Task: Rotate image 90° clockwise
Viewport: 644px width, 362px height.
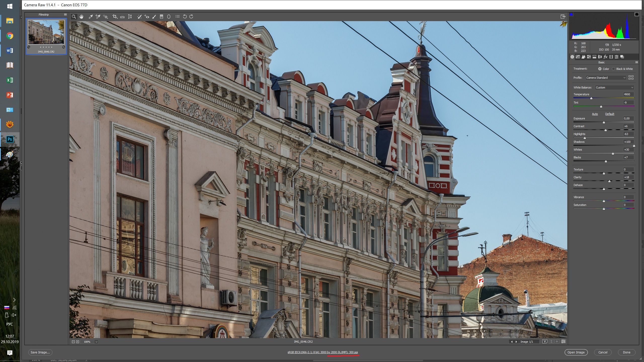Action: coord(191,17)
